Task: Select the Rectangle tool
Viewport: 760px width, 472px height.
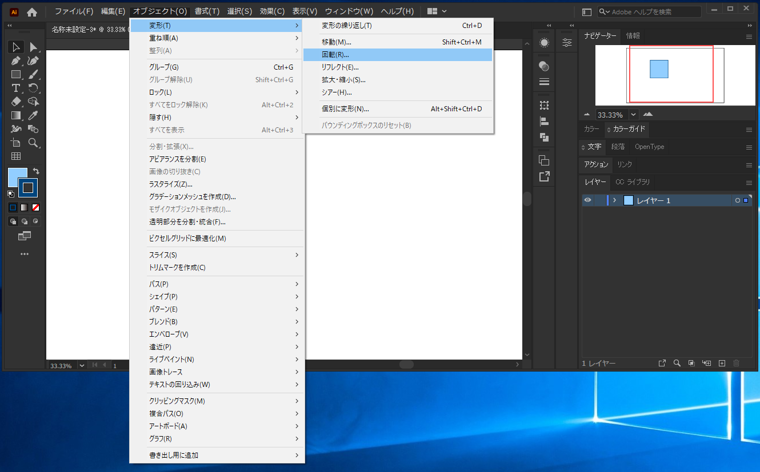Action: 16,74
